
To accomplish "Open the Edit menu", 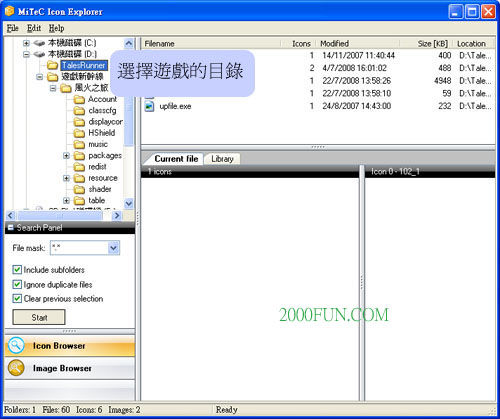I will click(x=34, y=28).
